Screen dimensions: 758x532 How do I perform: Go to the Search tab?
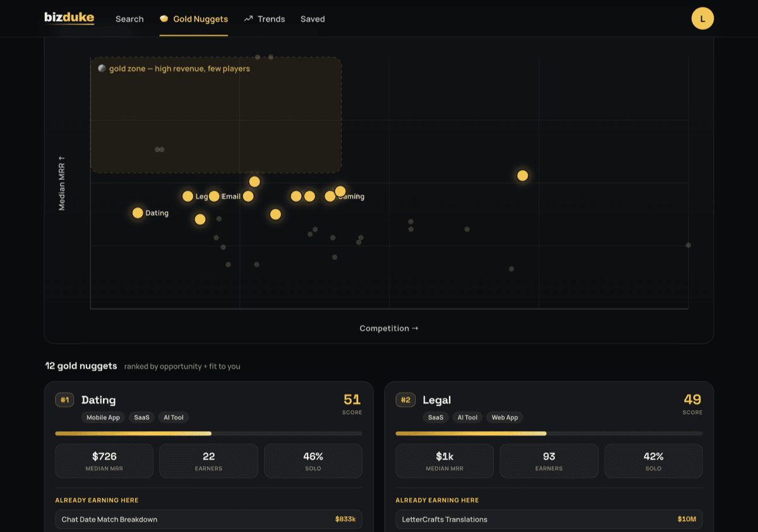click(129, 19)
